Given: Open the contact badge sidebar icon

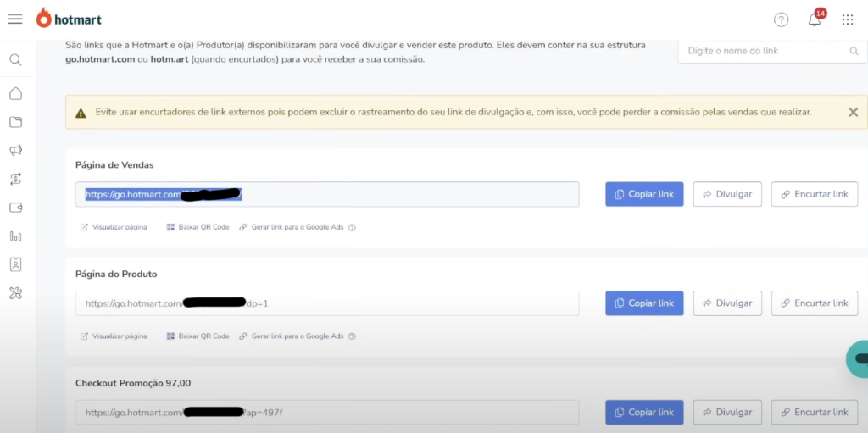Looking at the screenshot, I should coord(15,264).
